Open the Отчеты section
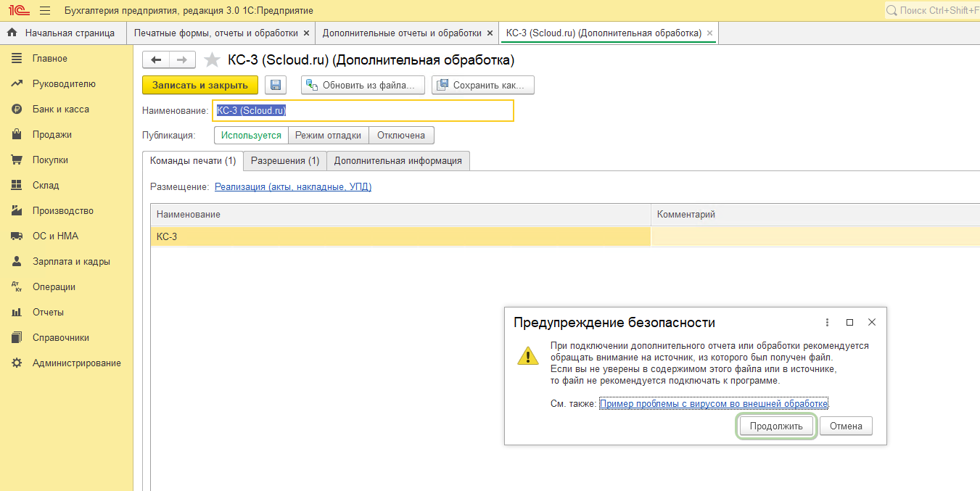The image size is (980, 491). pos(48,312)
